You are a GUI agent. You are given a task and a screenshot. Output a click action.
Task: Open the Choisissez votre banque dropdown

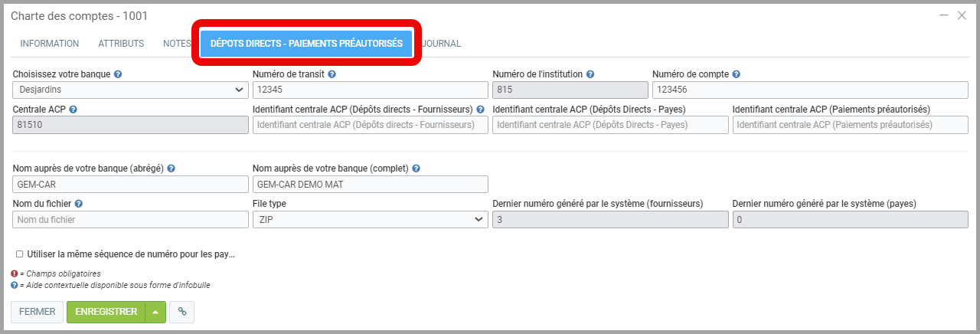130,90
